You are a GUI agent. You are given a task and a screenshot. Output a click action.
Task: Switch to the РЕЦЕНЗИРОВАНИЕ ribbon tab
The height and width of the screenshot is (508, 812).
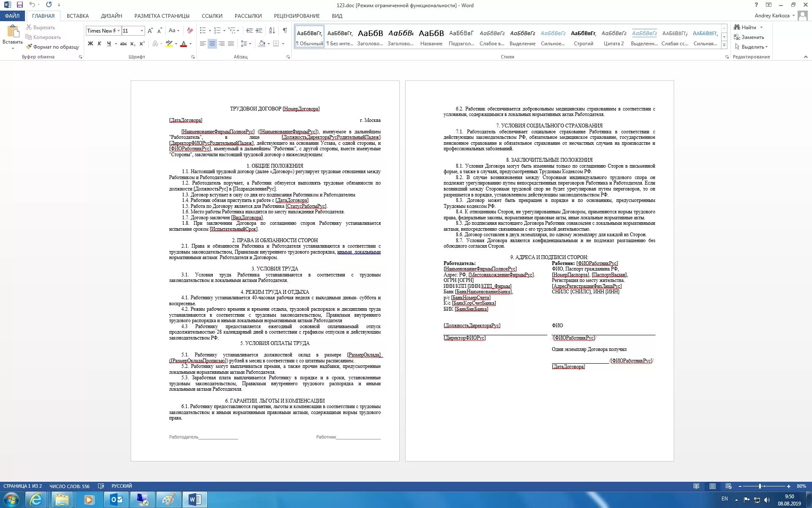pyautogui.click(x=297, y=16)
